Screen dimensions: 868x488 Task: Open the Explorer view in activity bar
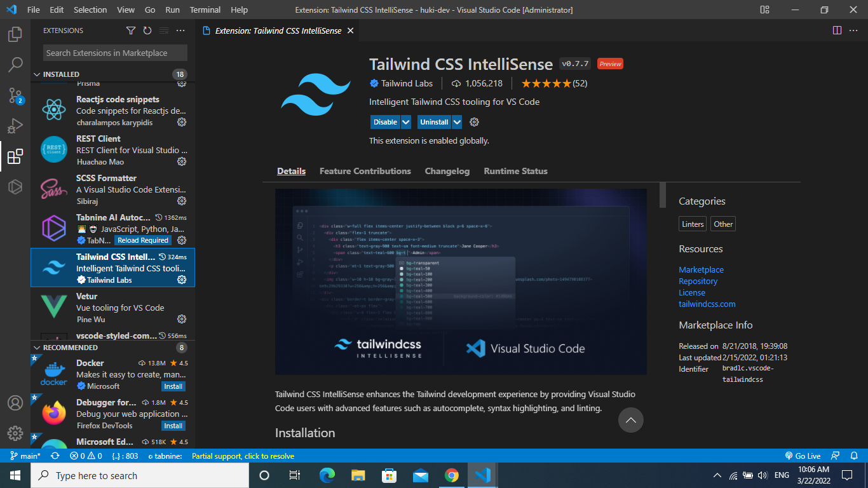click(x=15, y=34)
